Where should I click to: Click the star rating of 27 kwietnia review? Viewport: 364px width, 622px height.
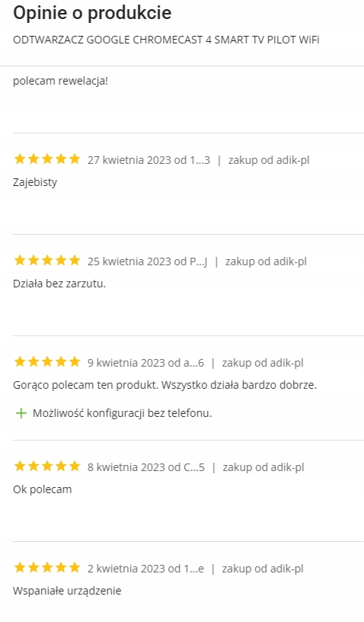[x=47, y=159]
